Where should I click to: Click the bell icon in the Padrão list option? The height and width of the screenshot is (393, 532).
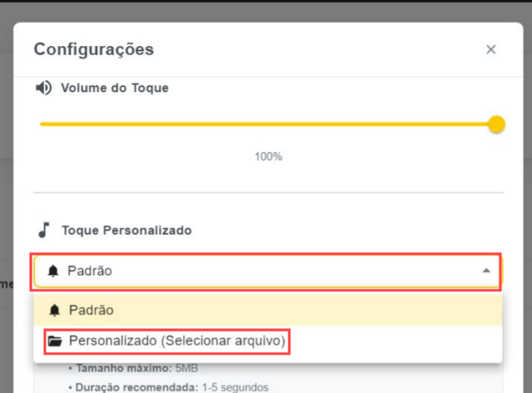(x=54, y=310)
